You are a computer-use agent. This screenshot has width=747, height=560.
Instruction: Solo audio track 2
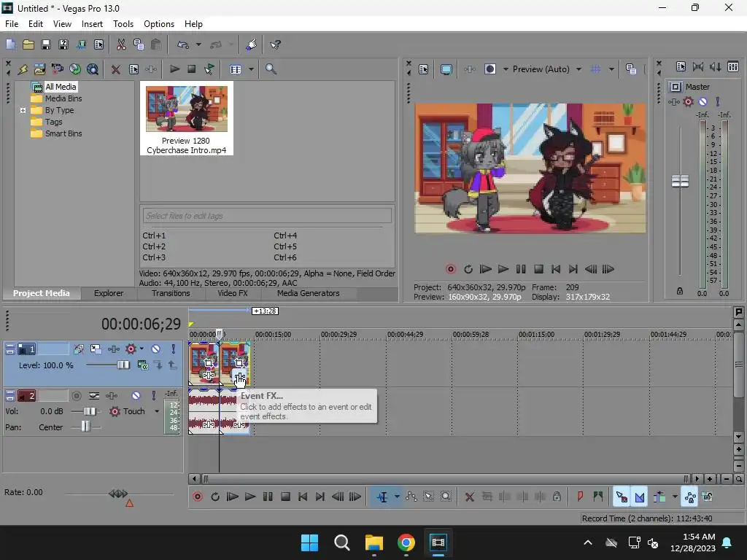pos(153,395)
